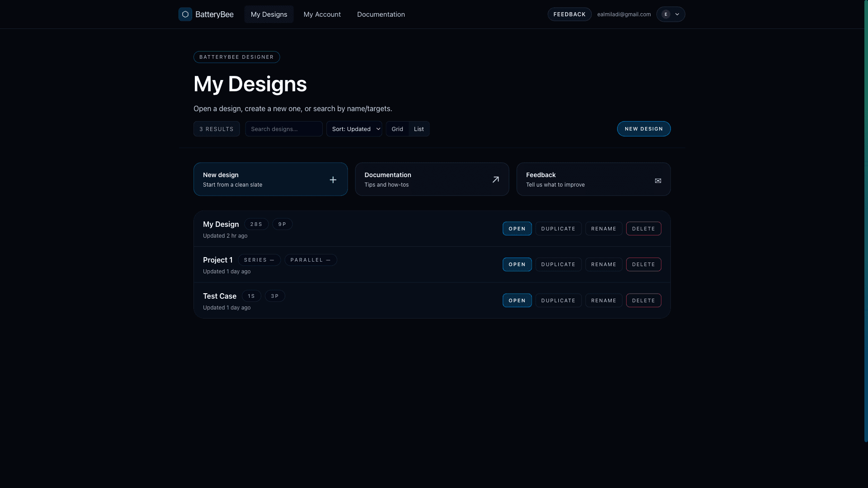Open the Sort: Updated dropdown
The height and width of the screenshot is (488, 868).
click(x=354, y=129)
